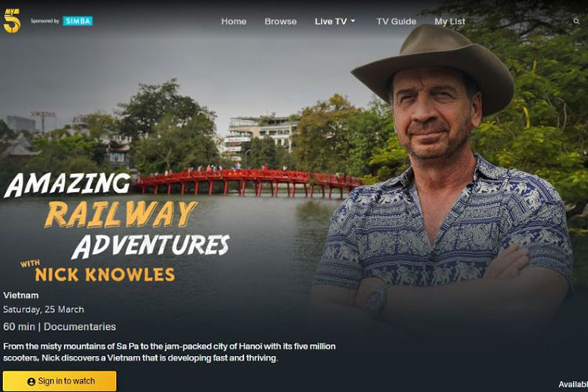Image resolution: width=588 pixels, height=392 pixels.
Task: View My List
Action: click(450, 21)
